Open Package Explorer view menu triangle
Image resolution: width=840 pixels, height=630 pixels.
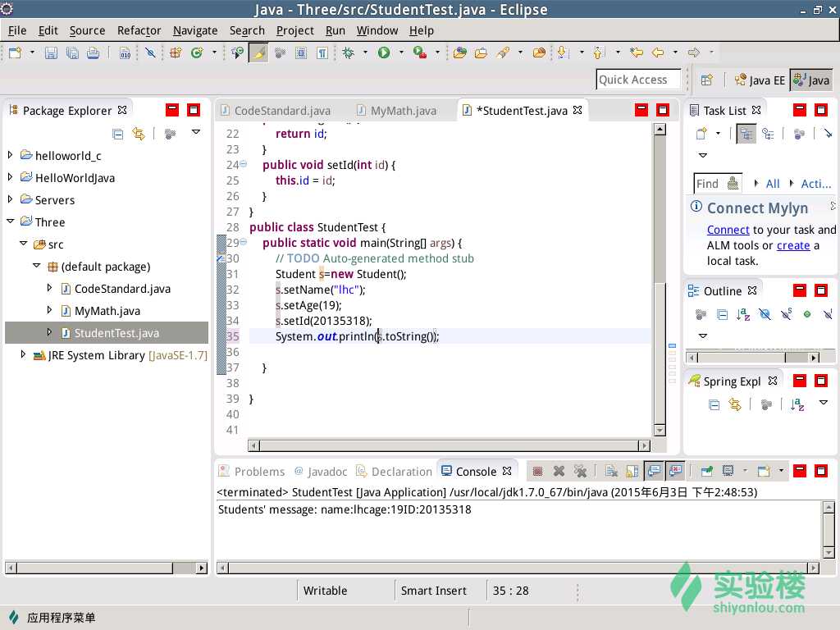click(x=196, y=132)
